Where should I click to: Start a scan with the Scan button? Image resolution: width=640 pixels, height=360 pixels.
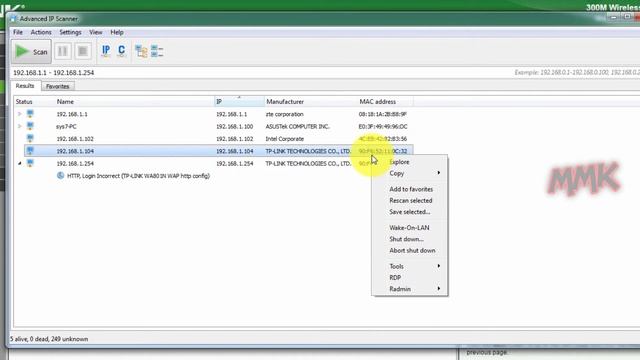(31, 52)
